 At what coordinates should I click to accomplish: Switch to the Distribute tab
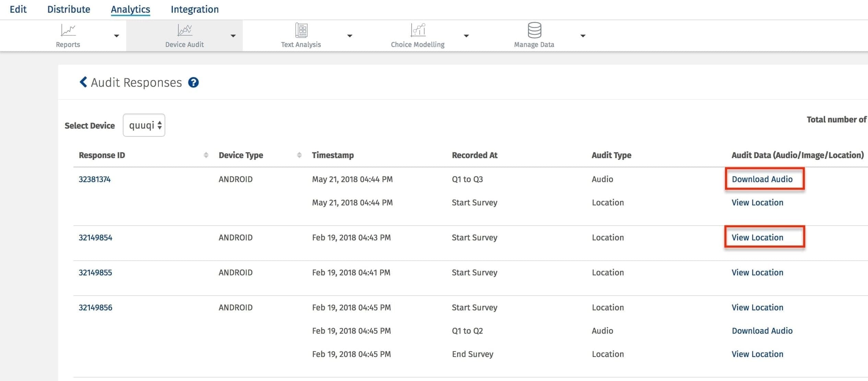pos(69,9)
